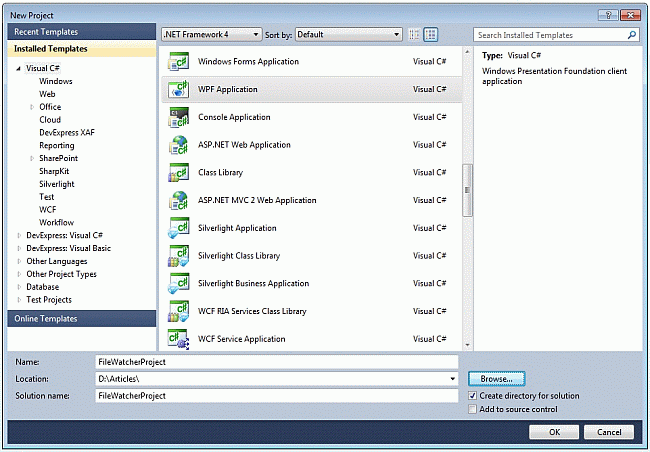Image resolution: width=650 pixels, height=452 pixels.
Task: Pick the WCF RIA Services Class Library icon
Action: coord(179,311)
